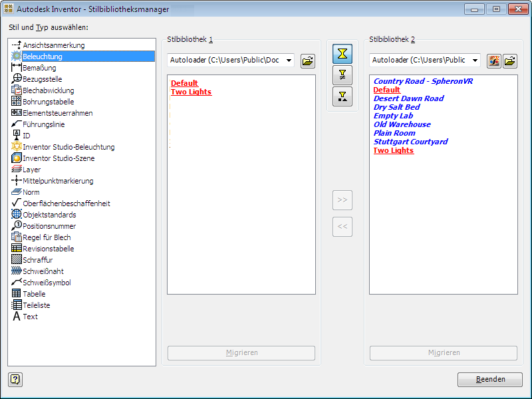The image size is (532, 399).
Task: Click Migrieren under Stilbibliothek 1
Action: point(241,353)
